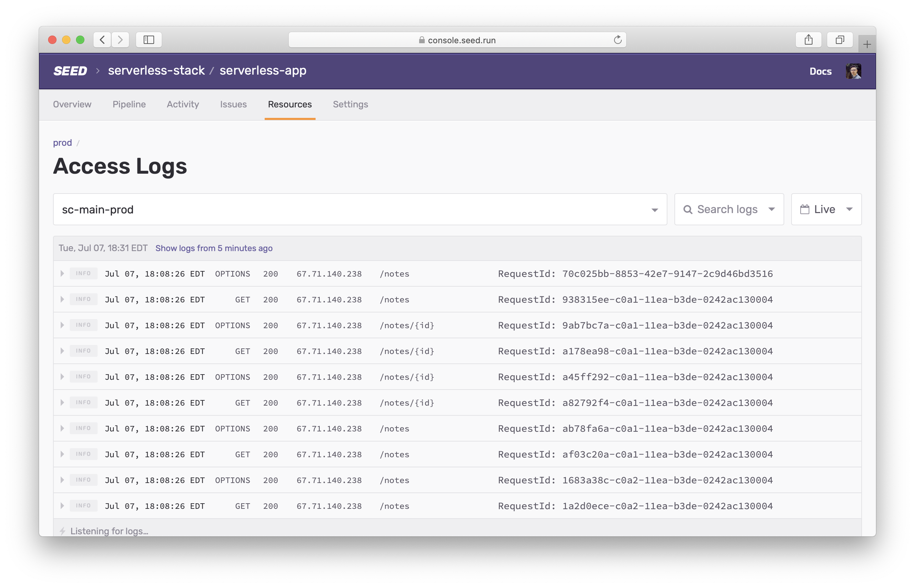Screen dimensions: 915x588
Task: Open the Live time range dropdown
Action: [850, 209]
